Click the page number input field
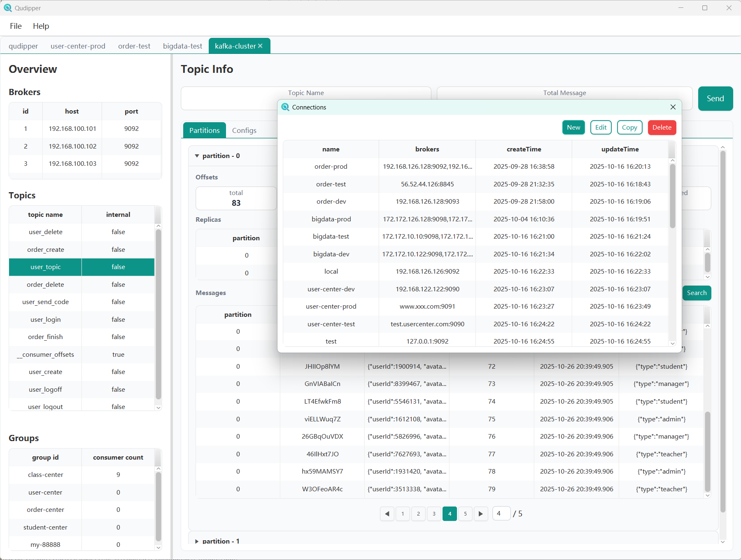This screenshot has height=560, width=741. tap(501, 514)
